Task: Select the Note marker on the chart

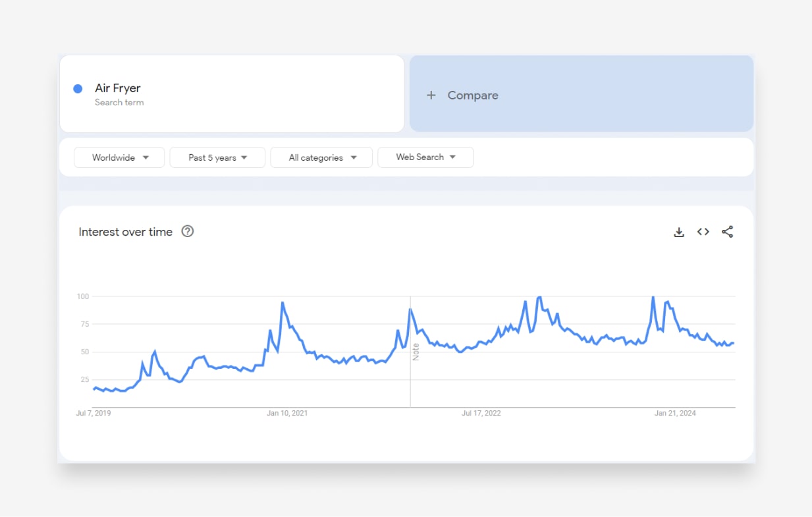Action: (x=416, y=352)
